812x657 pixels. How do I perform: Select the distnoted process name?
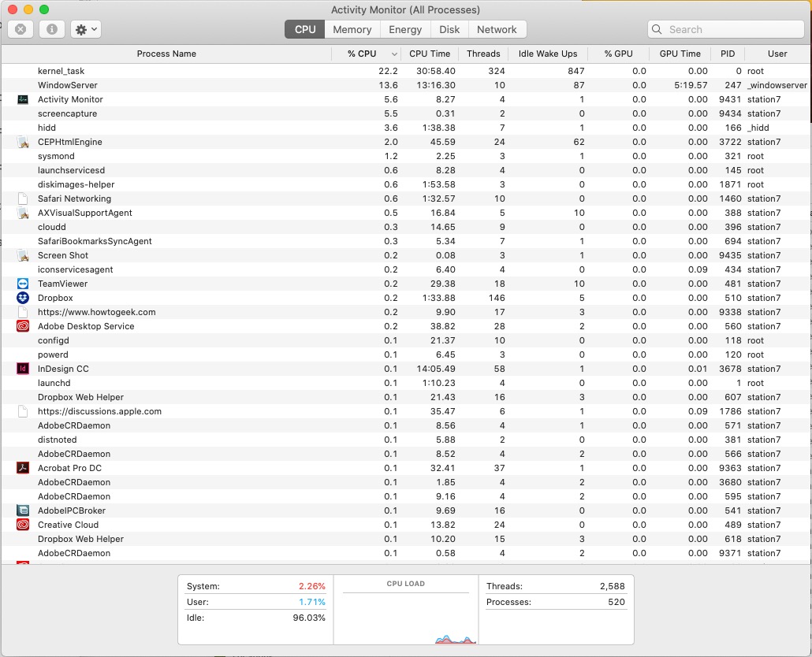[x=57, y=440]
